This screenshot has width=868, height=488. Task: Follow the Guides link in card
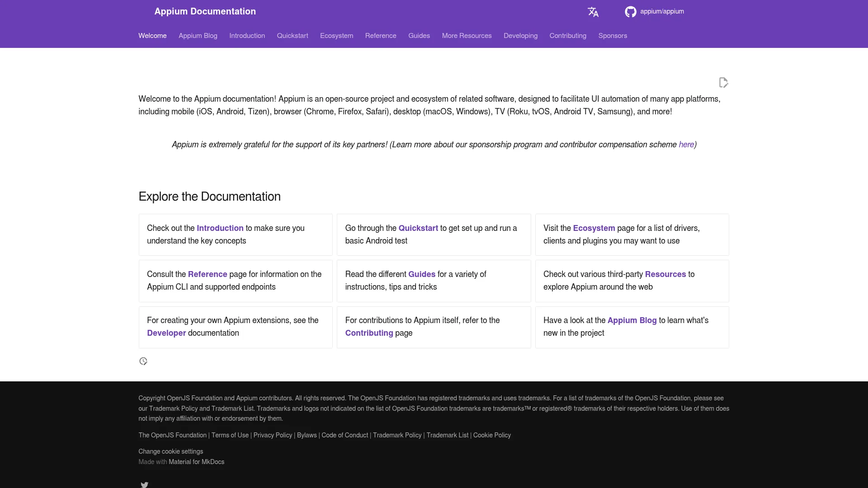click(422, 274)
